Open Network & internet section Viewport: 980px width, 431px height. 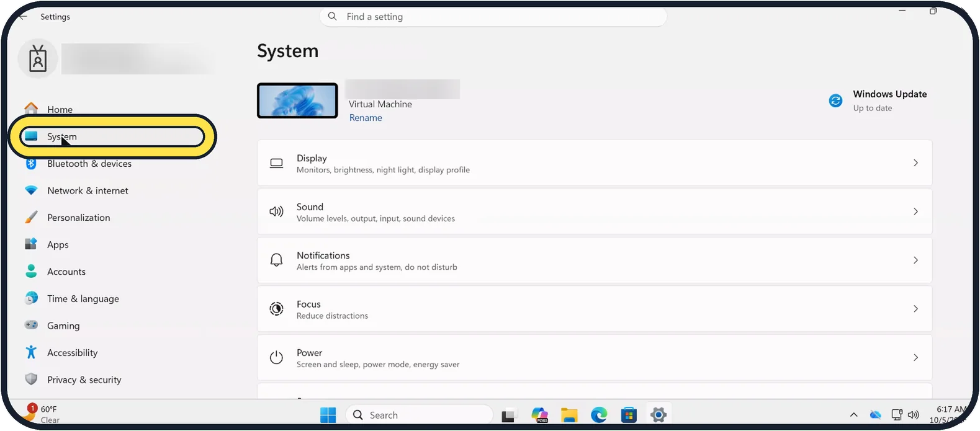pos(88,190)
